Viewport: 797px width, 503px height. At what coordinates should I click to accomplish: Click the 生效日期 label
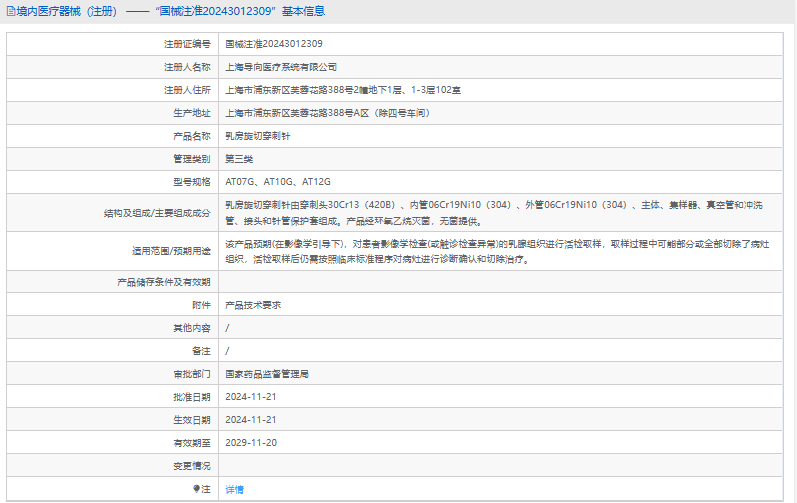click(192, 420)
